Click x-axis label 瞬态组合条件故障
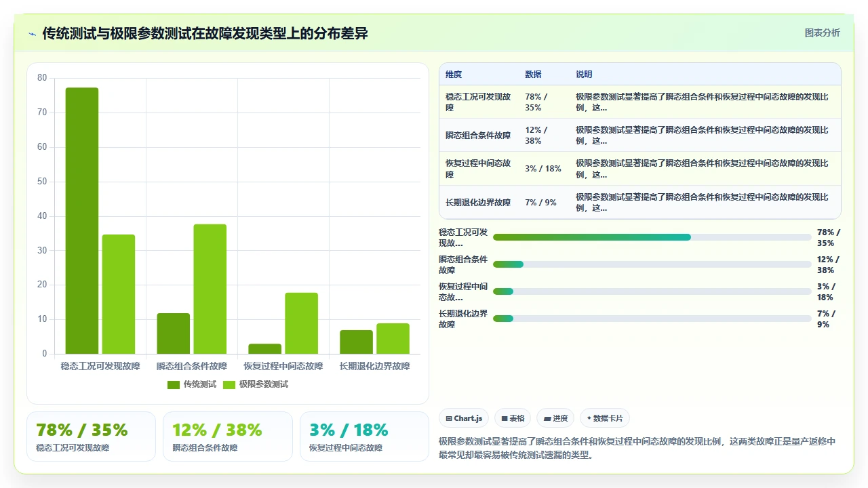Screen dimensions: 868x488 pos(192,366)
